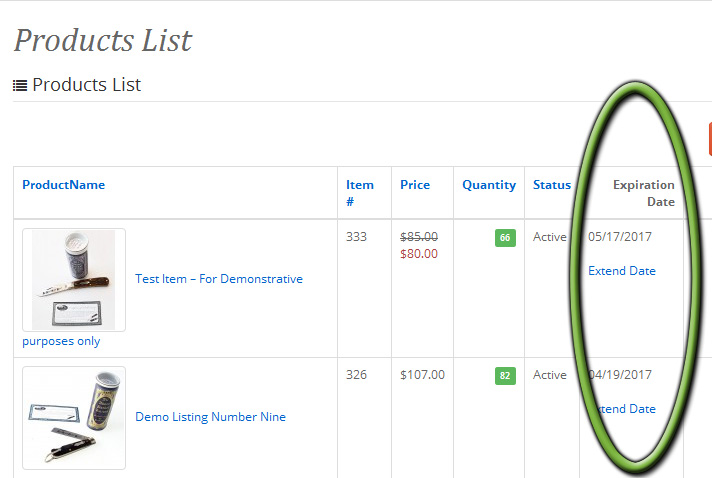Click the list icon beside Products List

(x=20, y=85)
